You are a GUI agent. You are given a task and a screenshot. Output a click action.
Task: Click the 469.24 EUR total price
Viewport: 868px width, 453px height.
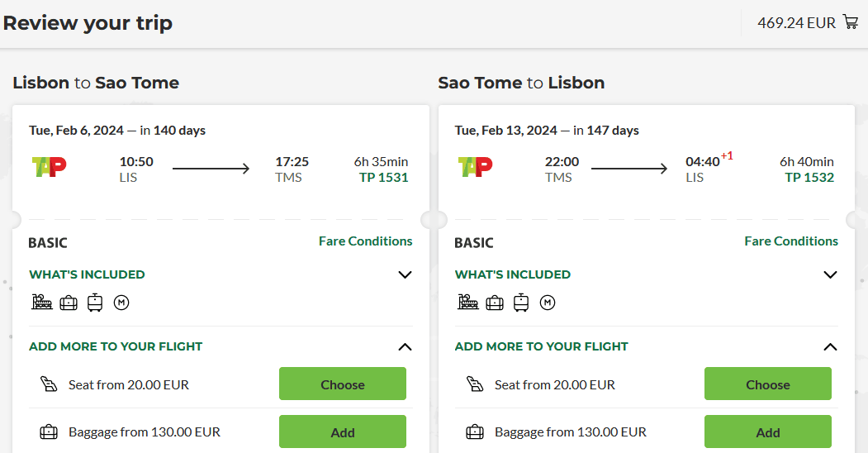796,23
